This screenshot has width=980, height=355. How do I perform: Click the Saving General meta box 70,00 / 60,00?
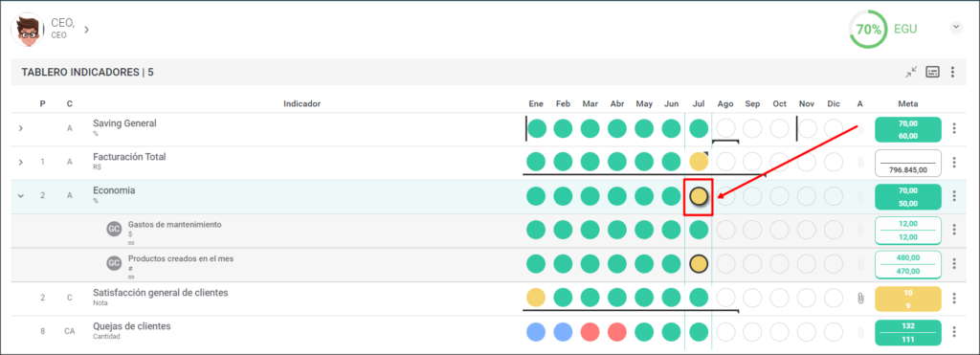908,129
